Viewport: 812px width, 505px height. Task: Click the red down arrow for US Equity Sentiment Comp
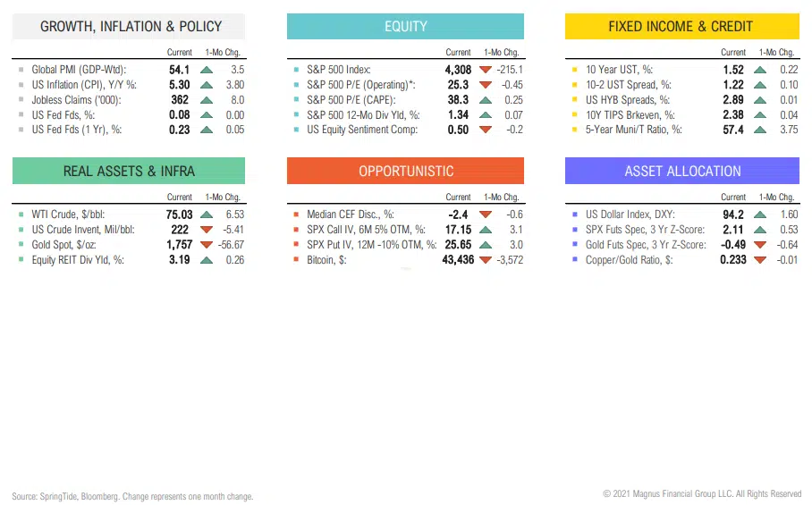point(486,130)
